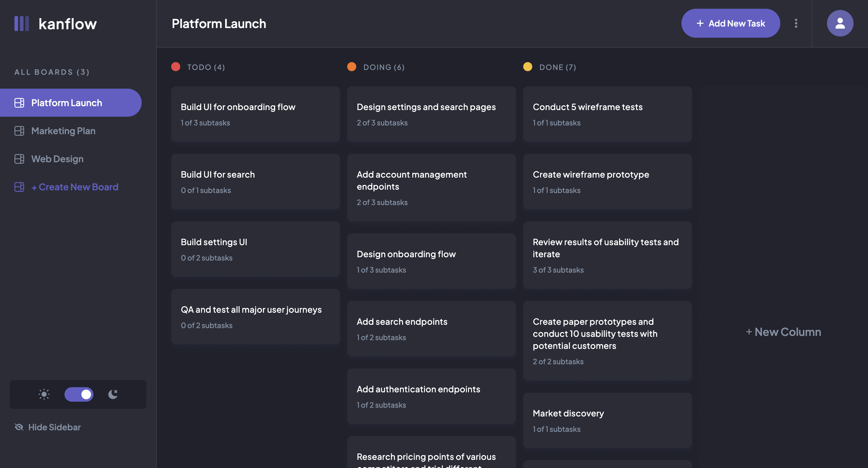Click the sun light-mode icon
The image size is (868, 468).
[44, 394]
